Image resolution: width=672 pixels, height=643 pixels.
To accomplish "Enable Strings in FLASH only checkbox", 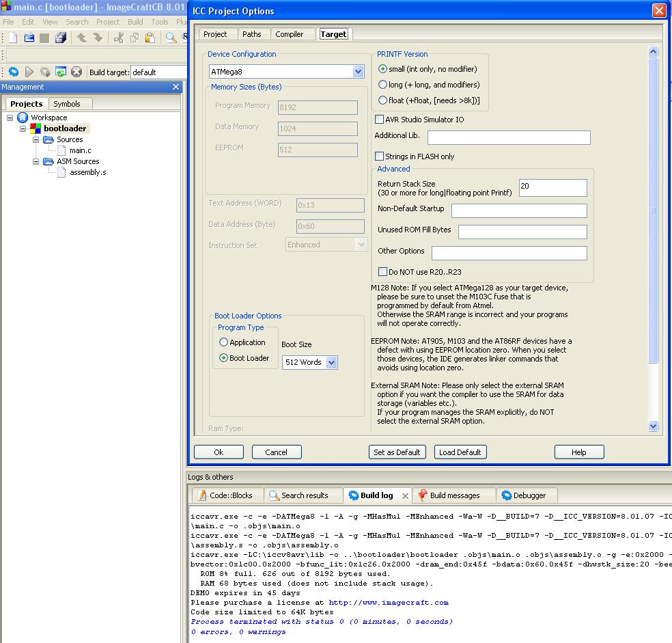I will (379, 156).
